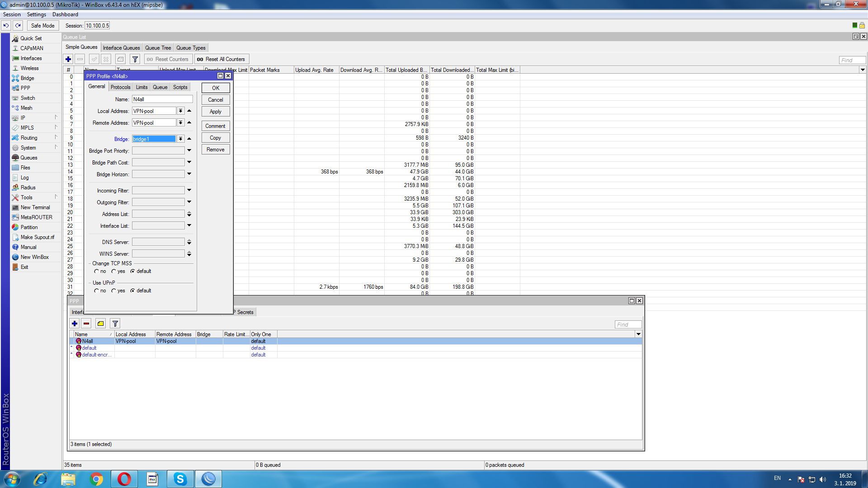
Task: Click Reset All Counters button
Action: pos(222,59)
